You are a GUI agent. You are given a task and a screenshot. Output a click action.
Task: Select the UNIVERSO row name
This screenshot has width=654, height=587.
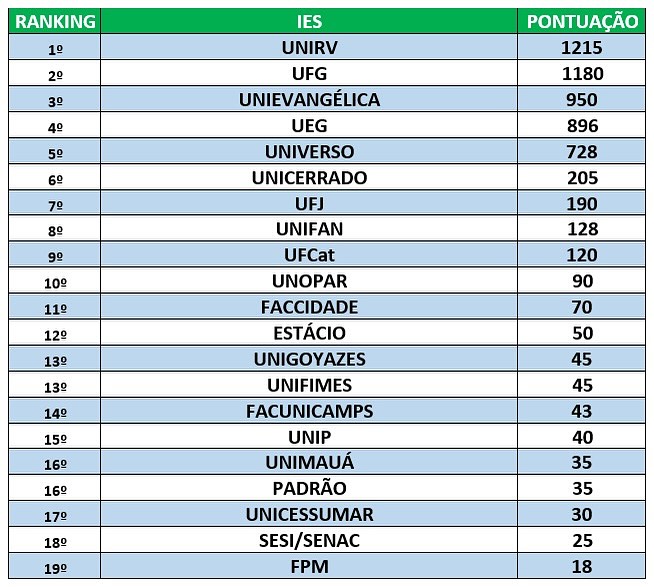309,151
